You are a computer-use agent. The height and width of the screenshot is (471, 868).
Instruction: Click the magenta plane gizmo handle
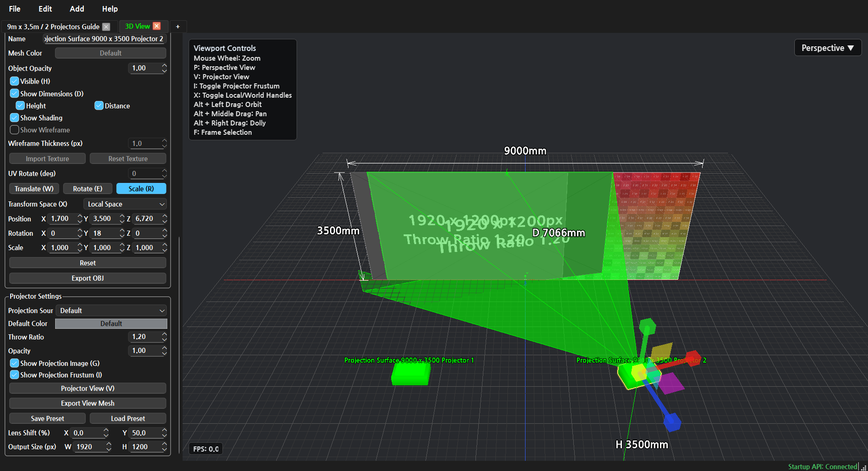671,384
